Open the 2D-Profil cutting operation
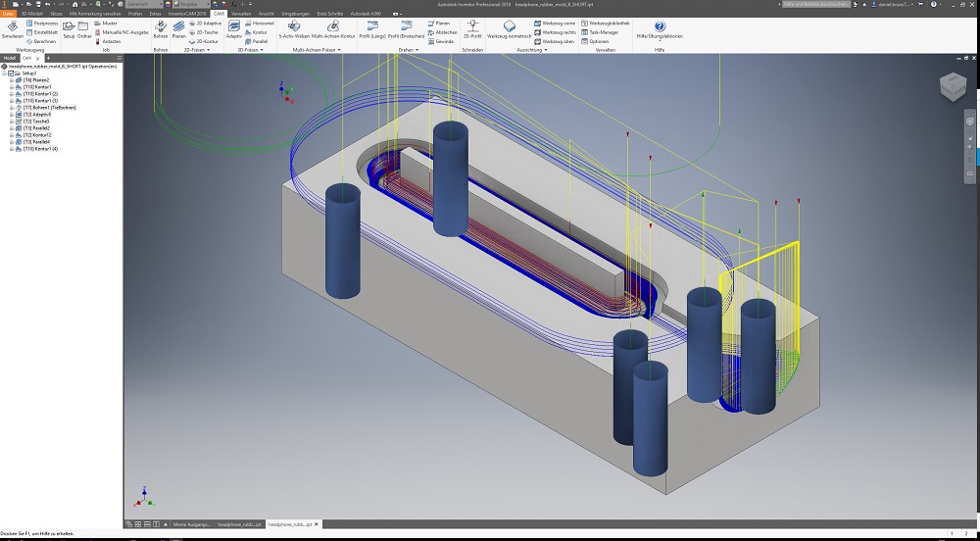The width and height of the screenshot is (980, 541). coord(472,28)
